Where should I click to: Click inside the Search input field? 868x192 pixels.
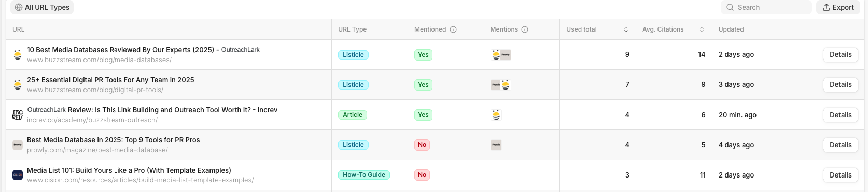pyautogui.click(x=766, y=7)
